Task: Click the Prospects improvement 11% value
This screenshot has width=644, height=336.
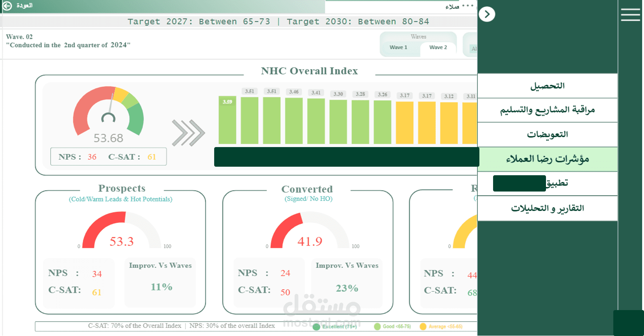Action: tap(161, 287)
